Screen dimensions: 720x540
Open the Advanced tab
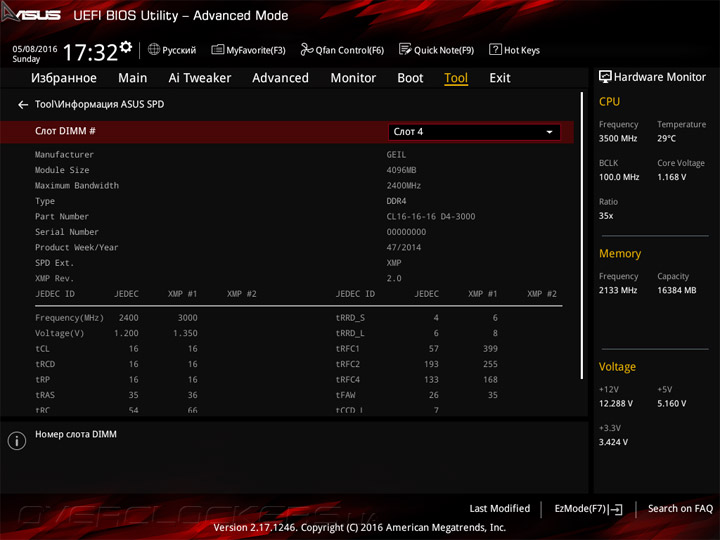coord(281,78)
